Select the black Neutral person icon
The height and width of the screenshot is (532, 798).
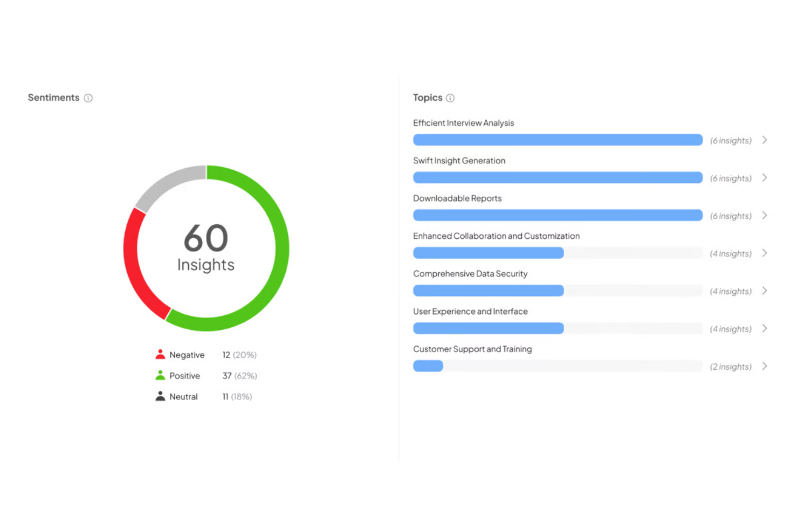click(x=160, y=396)
